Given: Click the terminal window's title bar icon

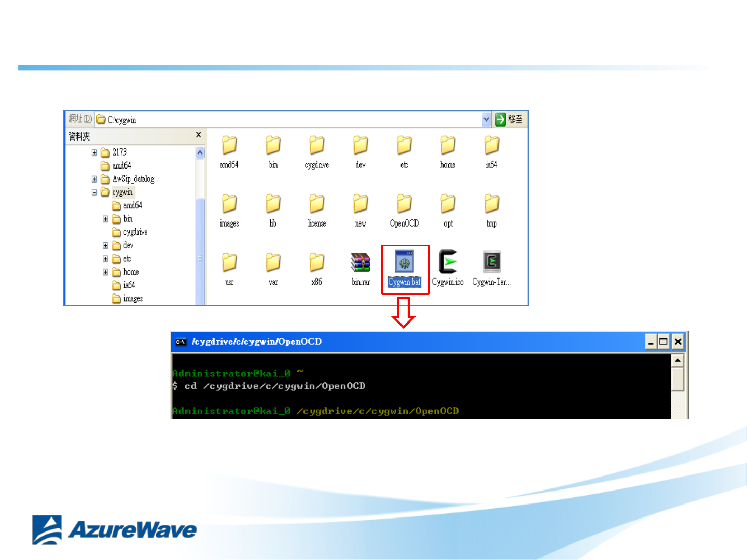Looking at the screenshot, I should click(181, 342).
